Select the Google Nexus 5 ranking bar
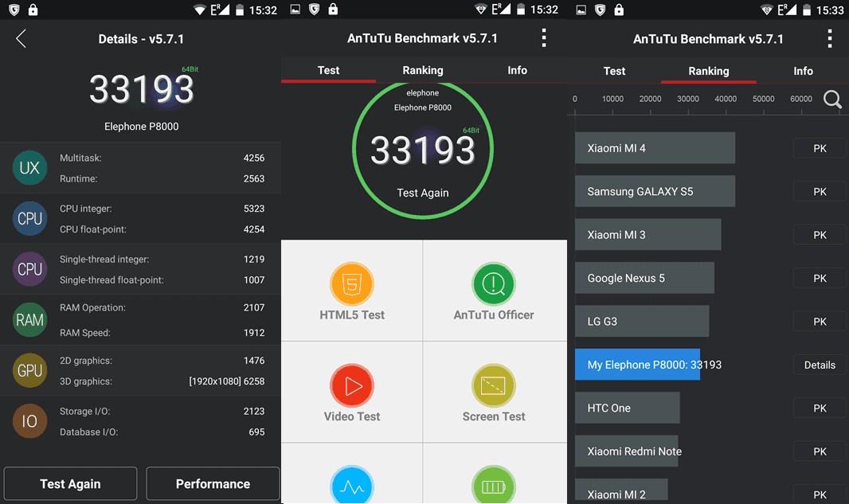This screenshot has width=849, height=504. (x=644, y=278)
